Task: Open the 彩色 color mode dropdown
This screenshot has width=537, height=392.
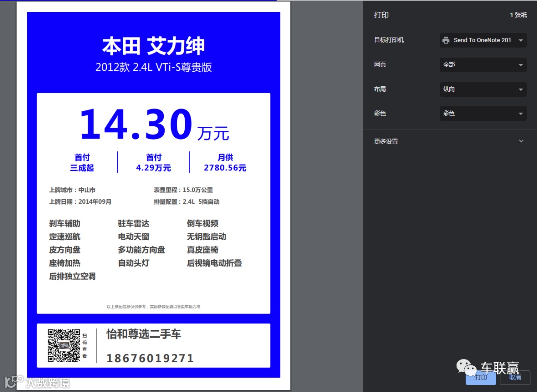Action: (482, 113)
